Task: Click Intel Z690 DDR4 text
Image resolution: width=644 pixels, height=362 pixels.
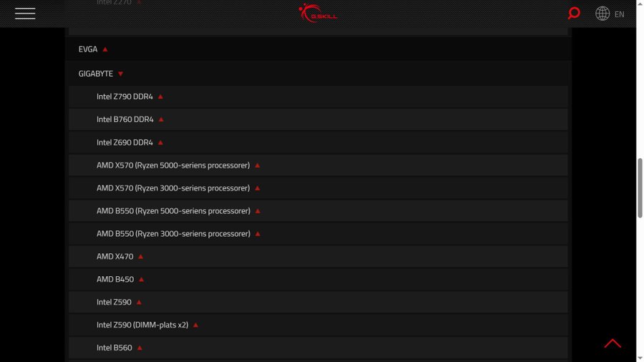Action: pos(125,142)
